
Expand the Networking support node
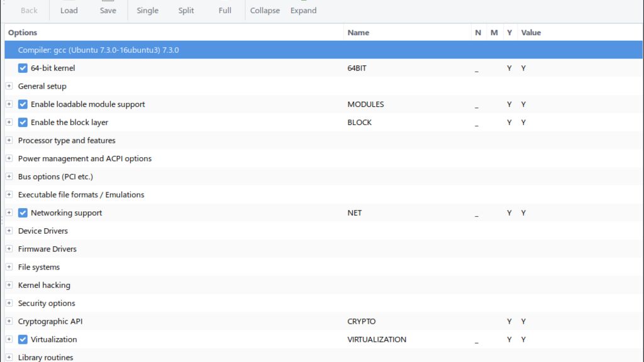9,212
